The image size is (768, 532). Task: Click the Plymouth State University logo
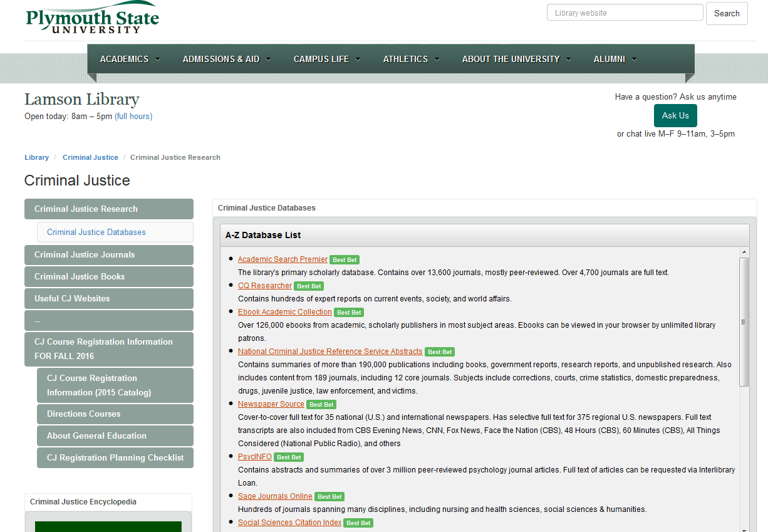click(91, 17)
